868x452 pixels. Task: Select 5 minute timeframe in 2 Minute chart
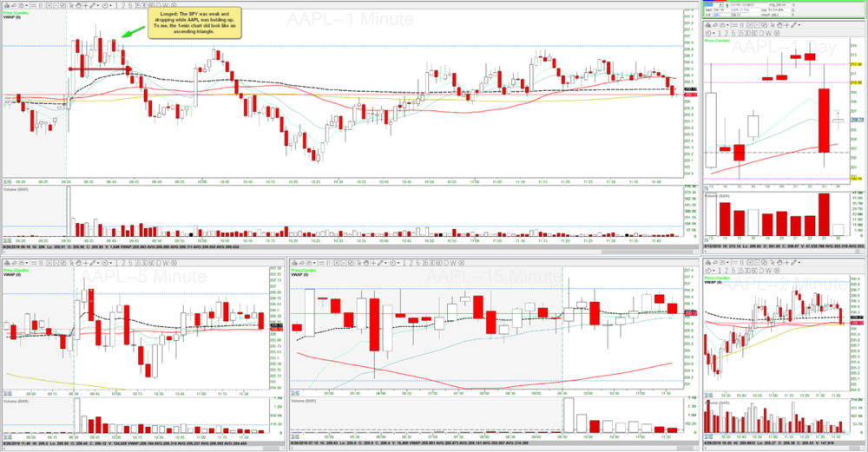click(733, 271)
